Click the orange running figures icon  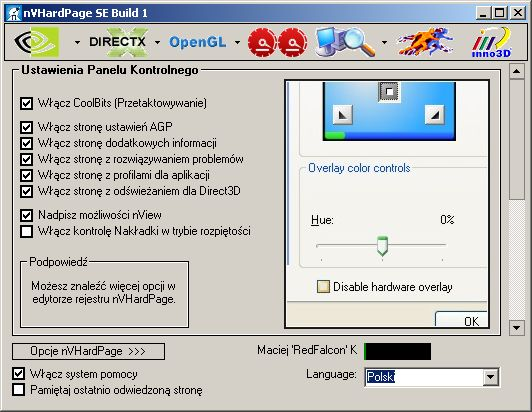[x=426, y=42]
